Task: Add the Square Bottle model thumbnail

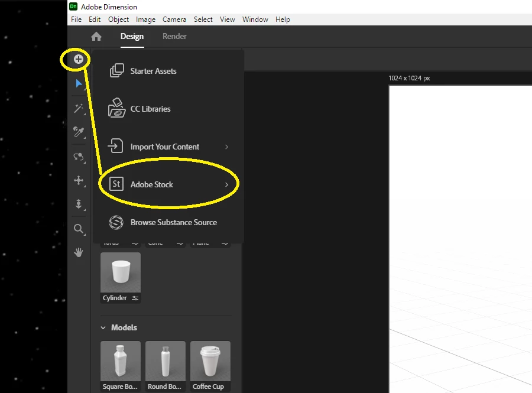Action: coord(121,361)
